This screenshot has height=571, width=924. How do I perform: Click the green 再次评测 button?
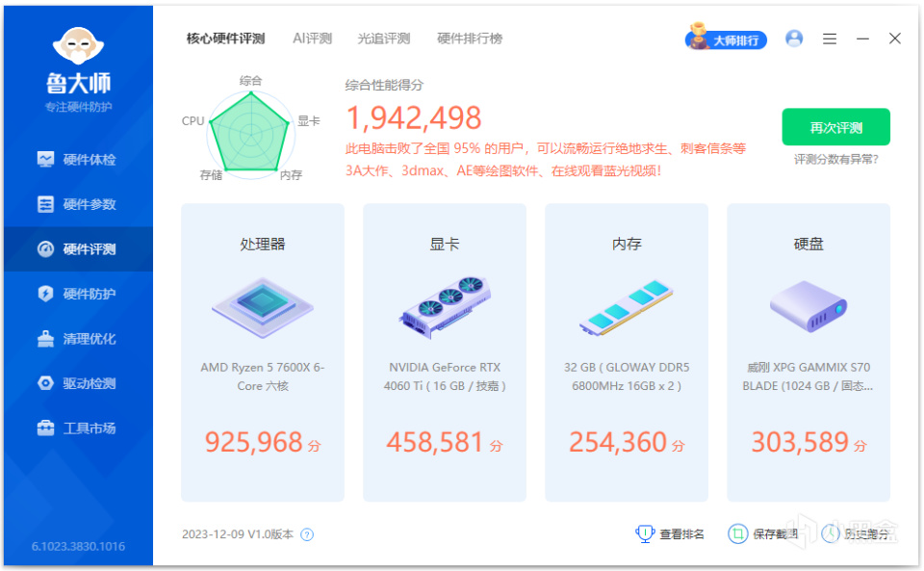pos(835,127)
